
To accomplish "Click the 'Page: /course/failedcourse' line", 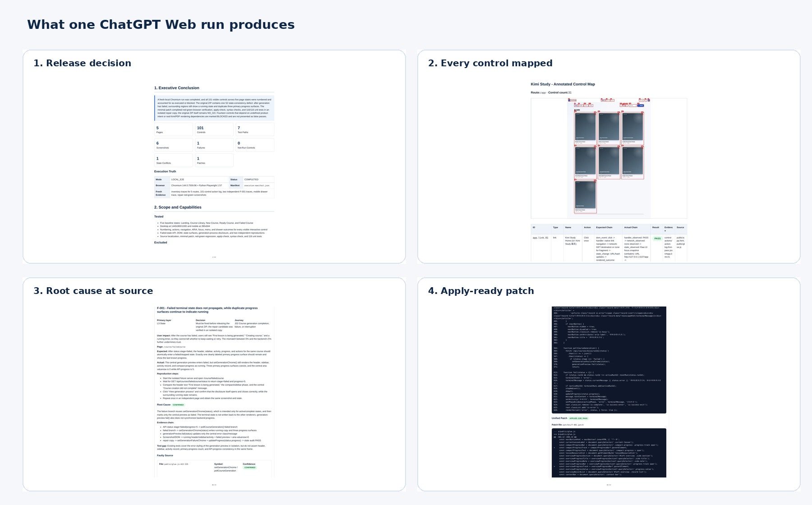I will [x=171, y=347].
